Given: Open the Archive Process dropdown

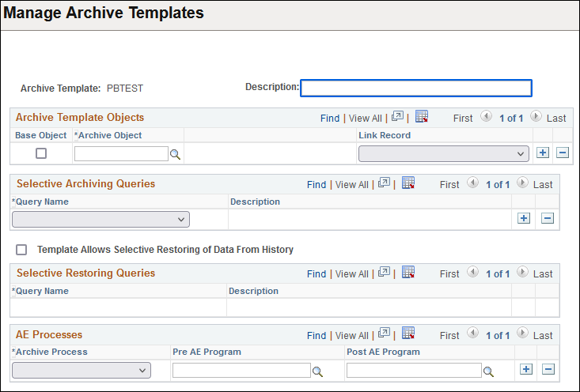Looking at the screenshot, I should pyautogui.click(x=82, y=370).
